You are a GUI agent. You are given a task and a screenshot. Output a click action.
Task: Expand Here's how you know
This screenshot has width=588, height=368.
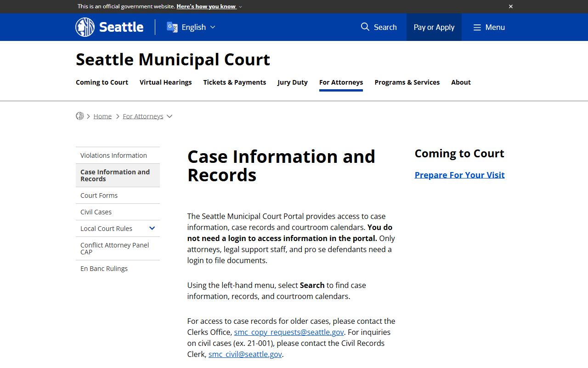[209, 6]
